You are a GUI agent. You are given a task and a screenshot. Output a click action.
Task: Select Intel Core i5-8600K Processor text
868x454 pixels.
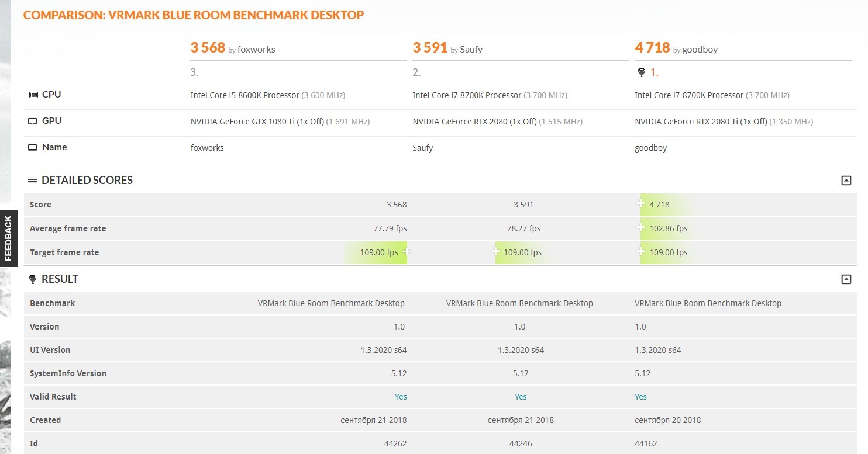pos(244,95)
